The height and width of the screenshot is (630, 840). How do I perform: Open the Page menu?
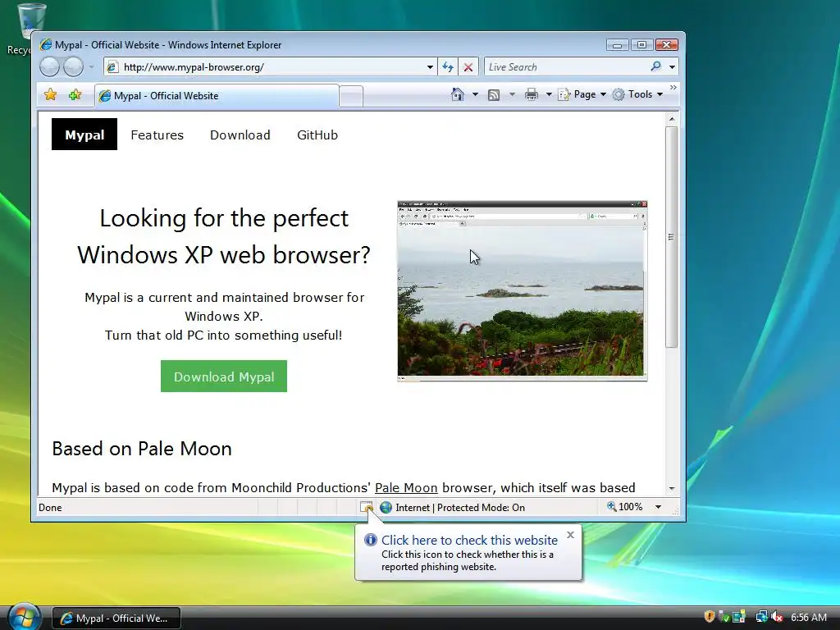[x=582, y=94]
